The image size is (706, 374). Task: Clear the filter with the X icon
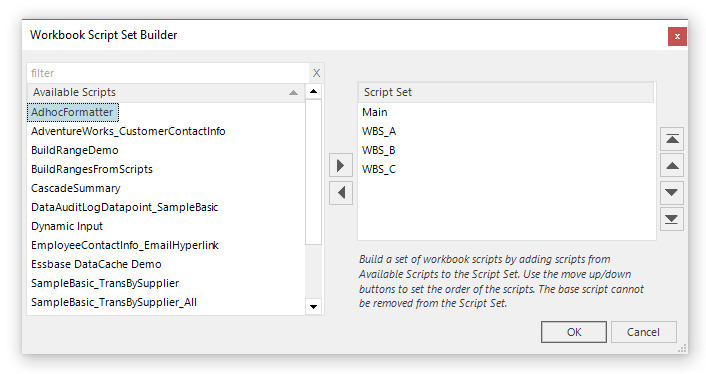317,73
